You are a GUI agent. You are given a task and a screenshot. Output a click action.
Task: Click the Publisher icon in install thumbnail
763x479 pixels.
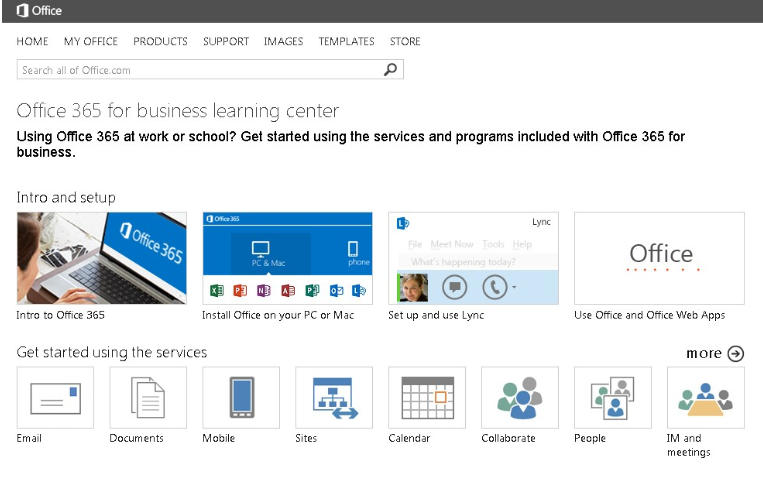312,291
